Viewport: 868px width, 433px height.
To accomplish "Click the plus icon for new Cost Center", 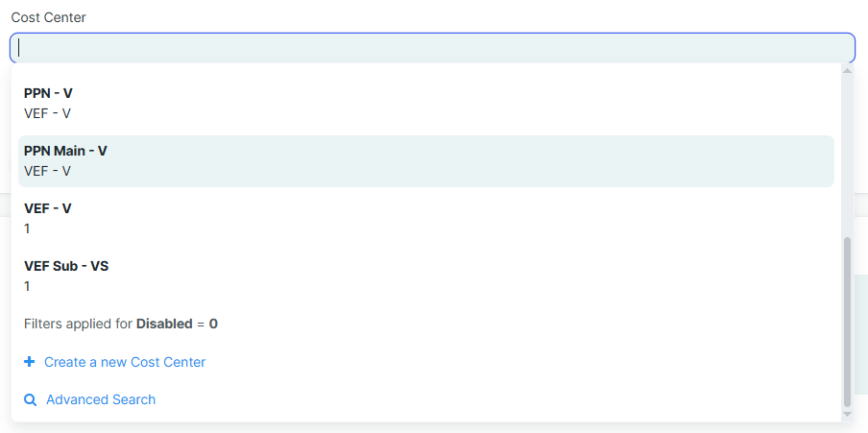I will (x=30, y=362).
